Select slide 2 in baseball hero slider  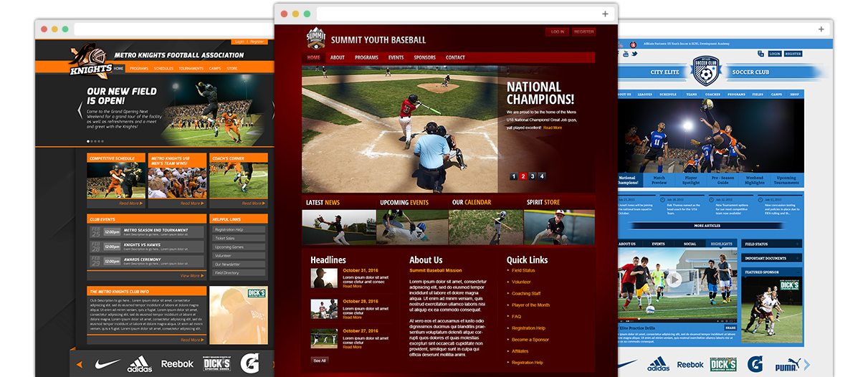click(523, 176)
